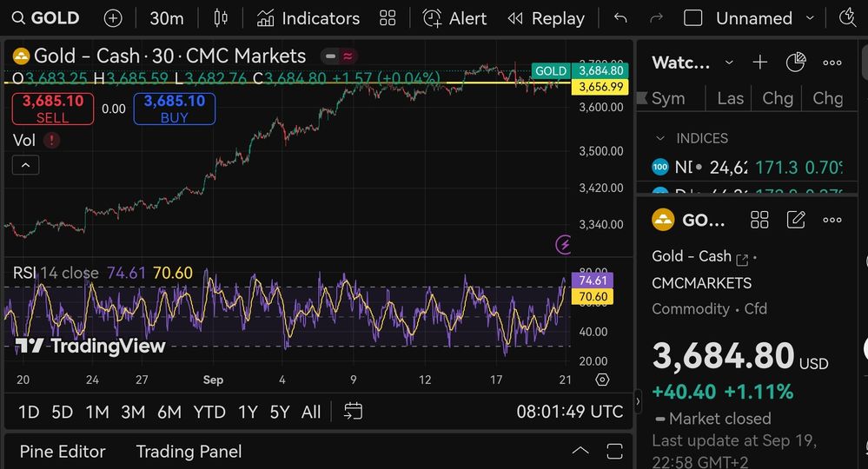
Task: Click the TradingView logo on the chart
Action: (x=90, y=347)
